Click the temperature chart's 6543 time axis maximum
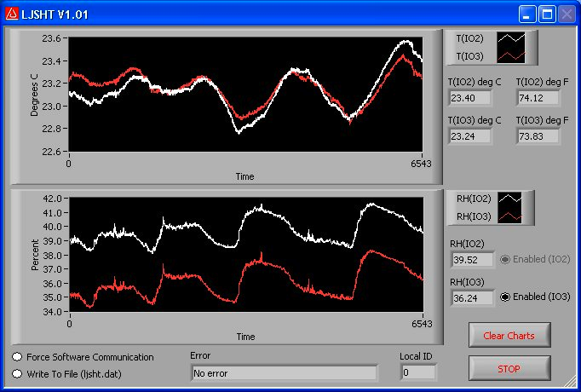 (422, 162)
